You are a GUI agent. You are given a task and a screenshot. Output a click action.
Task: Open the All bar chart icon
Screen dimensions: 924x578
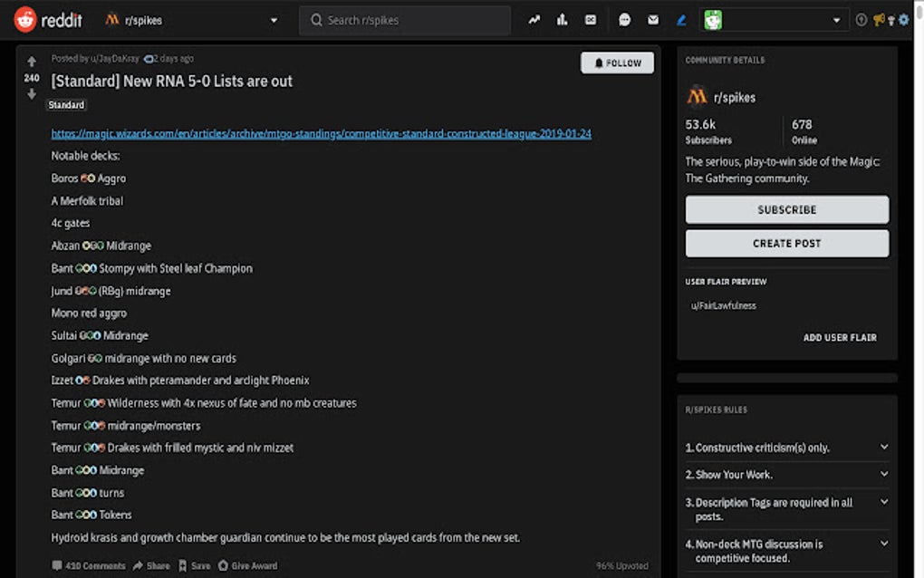tap(562, 20)
